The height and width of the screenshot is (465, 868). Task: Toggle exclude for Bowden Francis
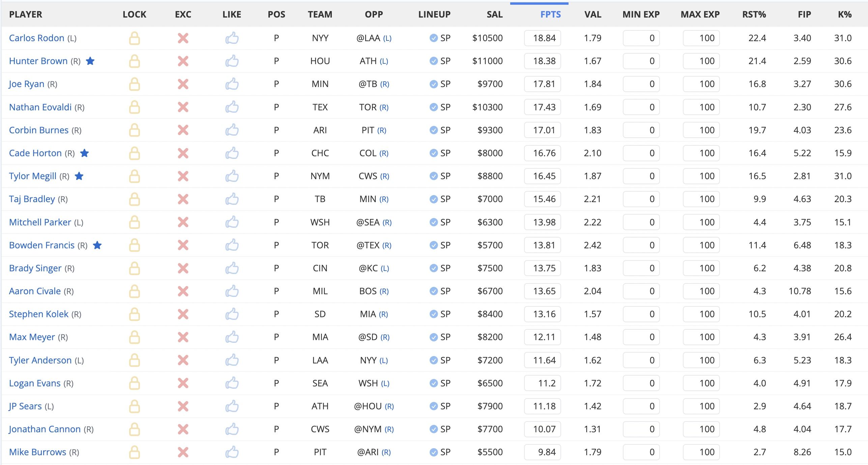[x=183, y=245]
